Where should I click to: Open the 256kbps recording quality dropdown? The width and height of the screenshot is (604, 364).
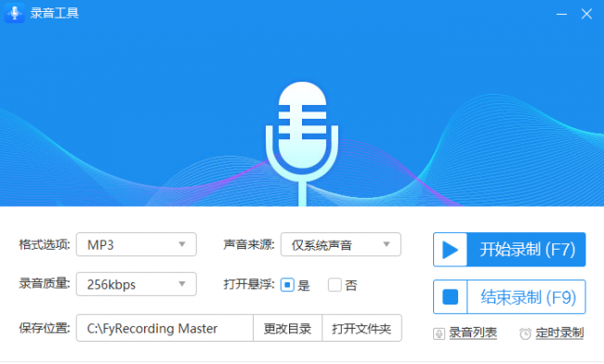[x=137, y=284]
